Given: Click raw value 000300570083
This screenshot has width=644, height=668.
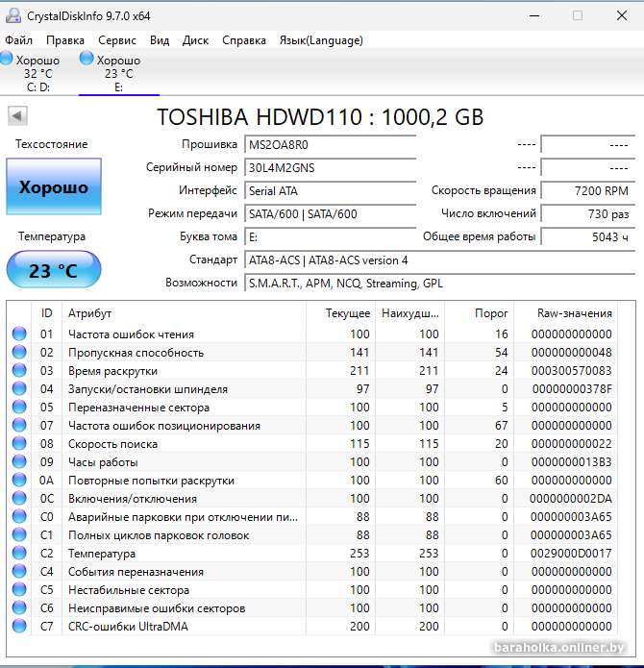Looking at the screenshot, I should pos(571,371).
